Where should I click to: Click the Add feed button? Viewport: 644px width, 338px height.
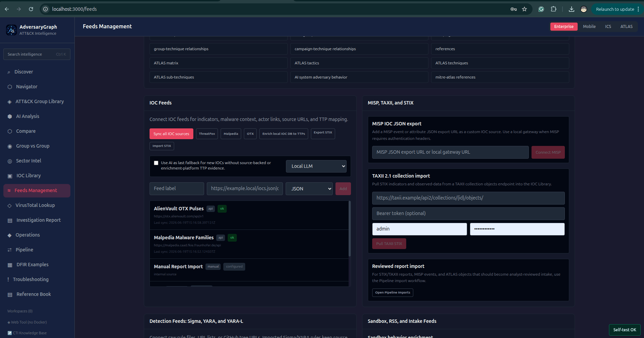[343, 189]
